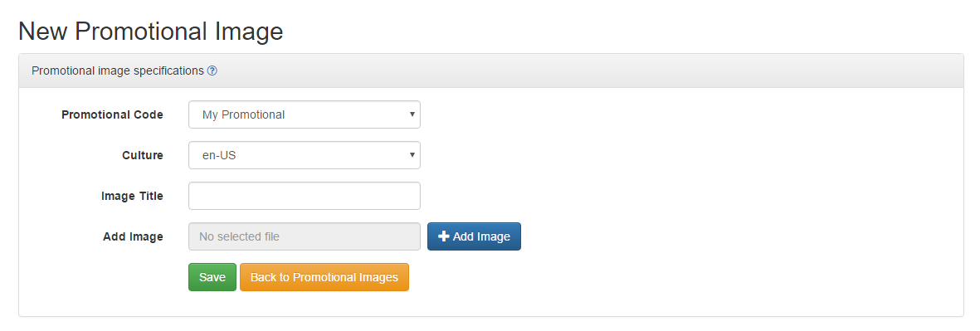The height and width of the screenshot is (331, 980).
Task: Expand the Culture dropdown arrow
Action: click(412, 155)
